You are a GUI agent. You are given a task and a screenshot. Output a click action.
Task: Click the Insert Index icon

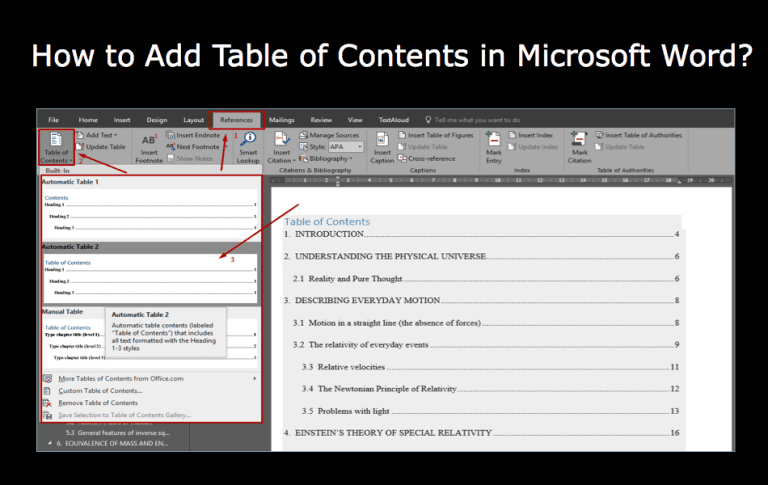pos(512,135)
